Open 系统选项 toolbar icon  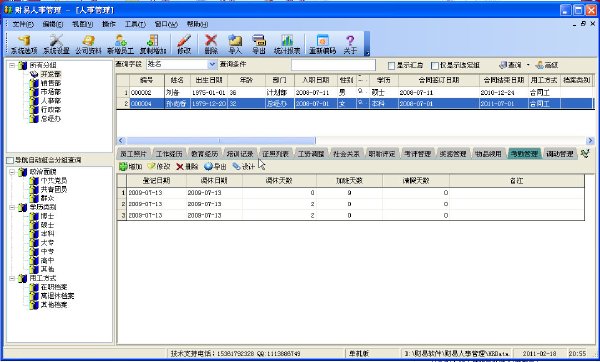point(24,44)
